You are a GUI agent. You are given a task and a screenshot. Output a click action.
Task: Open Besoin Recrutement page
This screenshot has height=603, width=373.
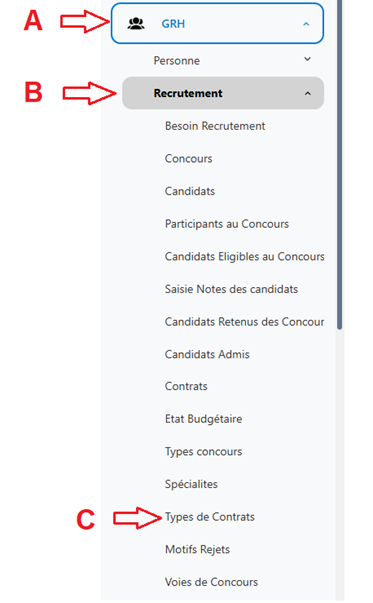click(x=215, y=126)
